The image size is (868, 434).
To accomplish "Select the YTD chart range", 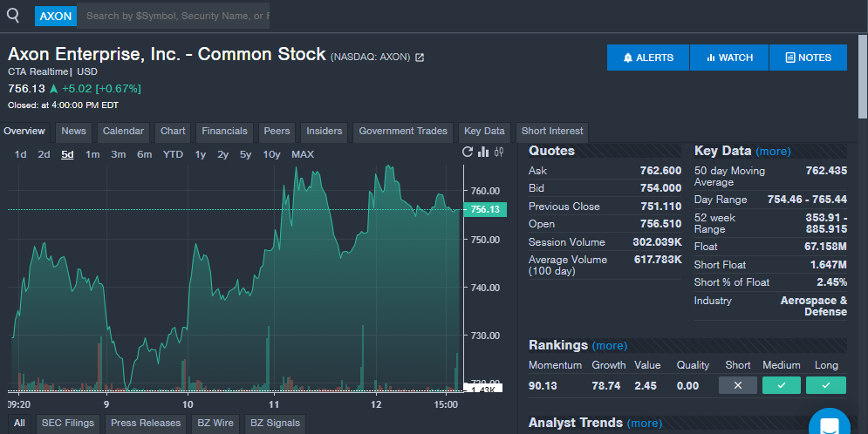I will point(173,154).
